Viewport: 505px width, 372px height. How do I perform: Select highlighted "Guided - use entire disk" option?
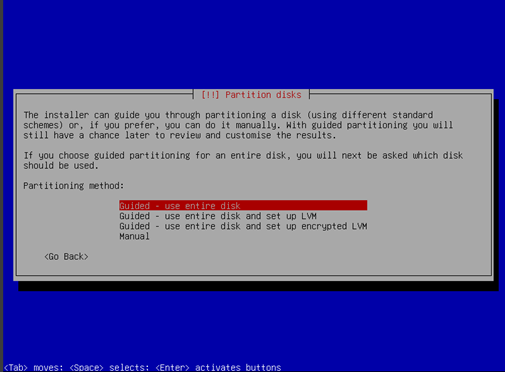point(243,205)
